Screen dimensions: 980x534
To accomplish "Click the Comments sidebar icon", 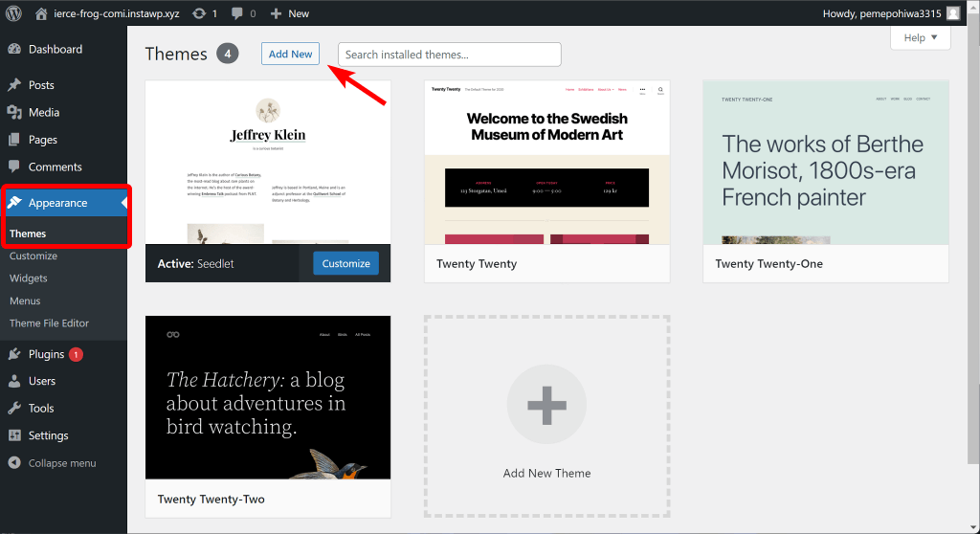I will click(x=14, y=167).
